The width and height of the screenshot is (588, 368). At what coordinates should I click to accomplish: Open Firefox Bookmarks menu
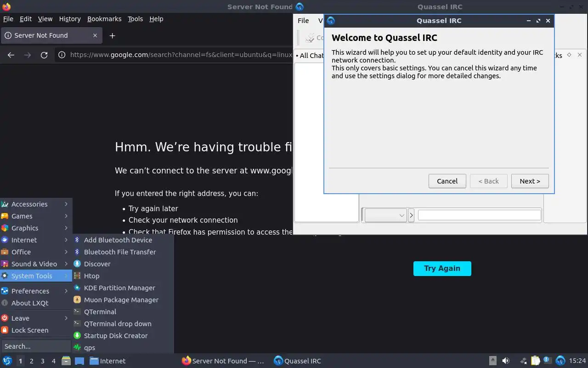(104, 19)
